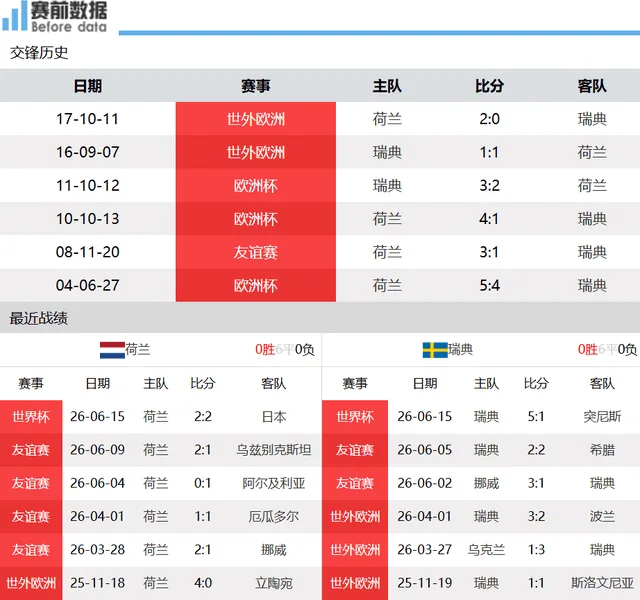Select date 25-11-19 in the 瑞典 table
The image size is (640, 600).
coord(424,583)
